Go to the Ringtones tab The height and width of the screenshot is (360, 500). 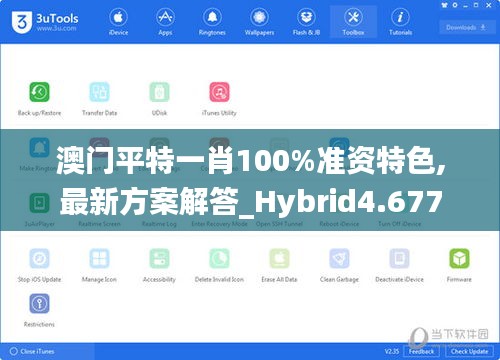[x=212, y=22]
